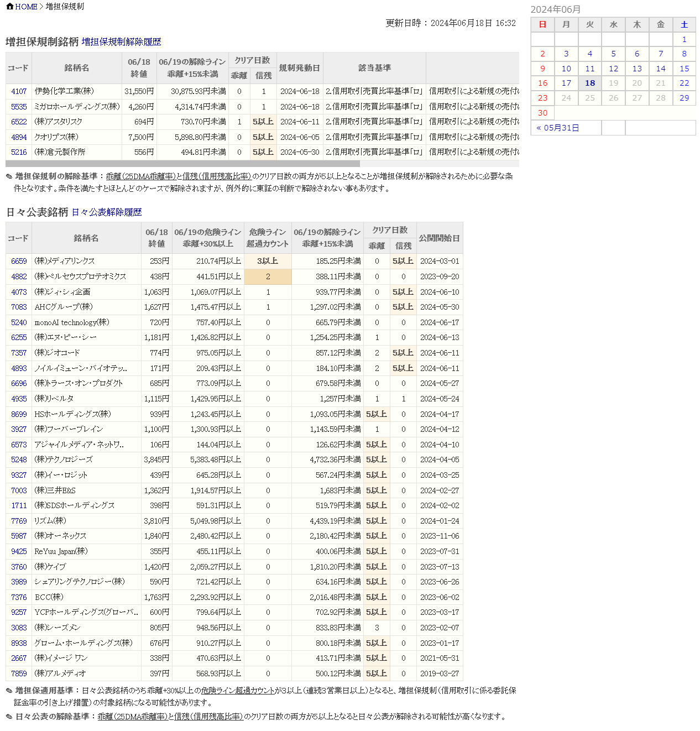Screen dimensions: 700x731
Task: Open stock code 5240 link
Action: tap(19, 322)
